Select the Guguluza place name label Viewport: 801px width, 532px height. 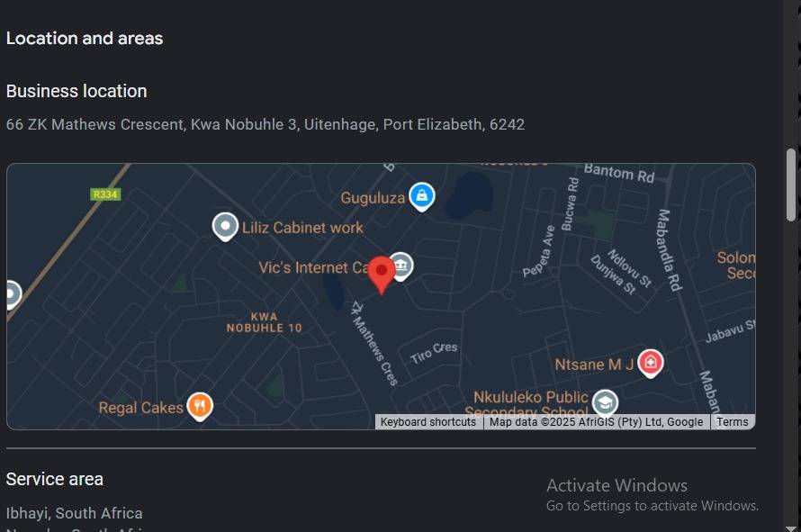click(x=373, y=197)
